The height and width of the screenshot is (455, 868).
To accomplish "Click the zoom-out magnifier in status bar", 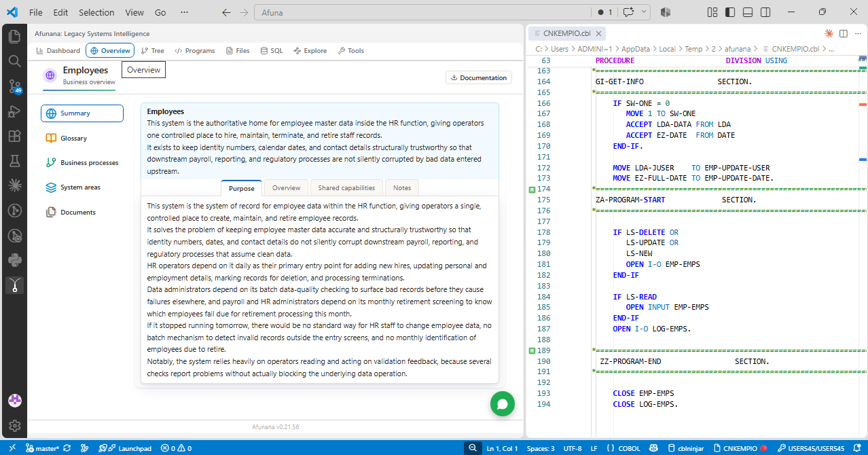I will (473, 448).
